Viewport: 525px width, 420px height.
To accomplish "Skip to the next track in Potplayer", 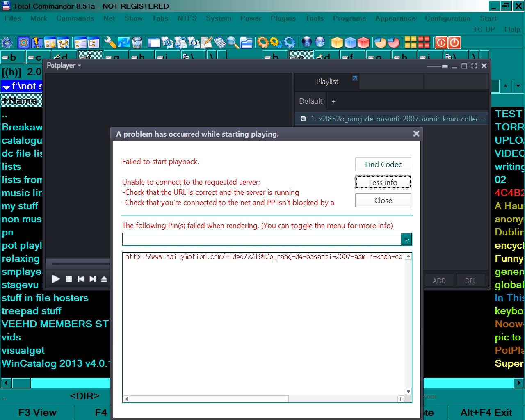I will 93,279.
